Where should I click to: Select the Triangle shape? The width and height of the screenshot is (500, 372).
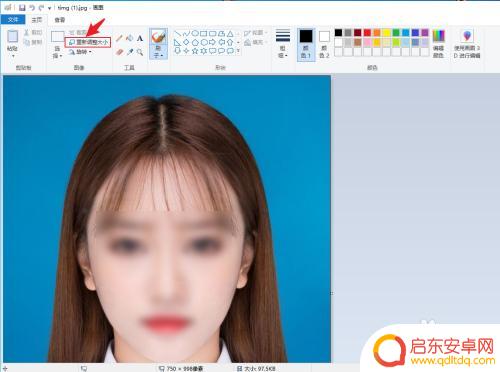(230, 33)
